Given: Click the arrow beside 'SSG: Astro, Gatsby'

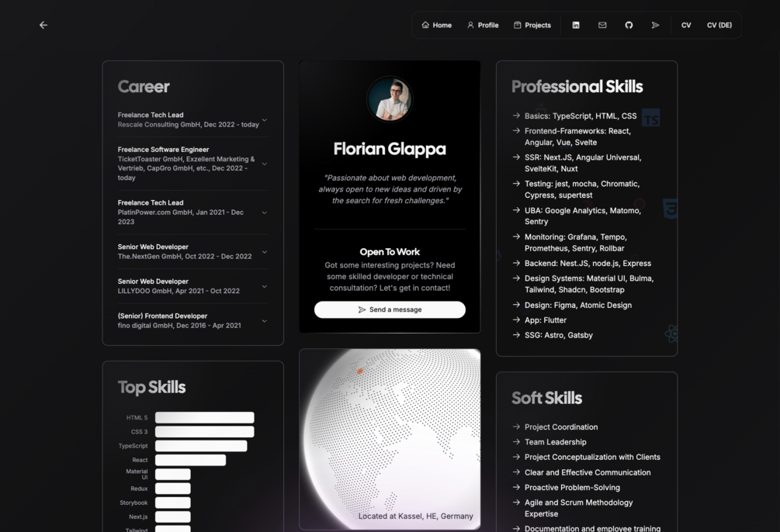Looking at the screenshot, I should (x=516, y=334).
